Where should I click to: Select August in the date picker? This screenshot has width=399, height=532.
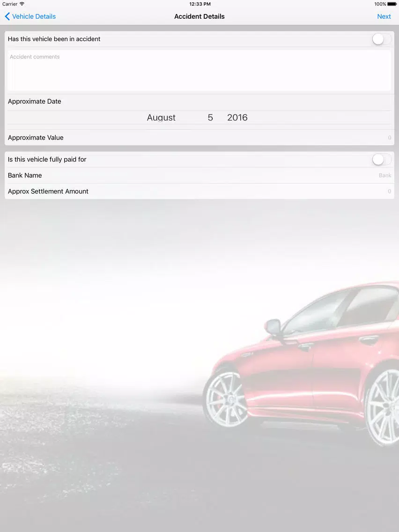click(x=161, y=118)
